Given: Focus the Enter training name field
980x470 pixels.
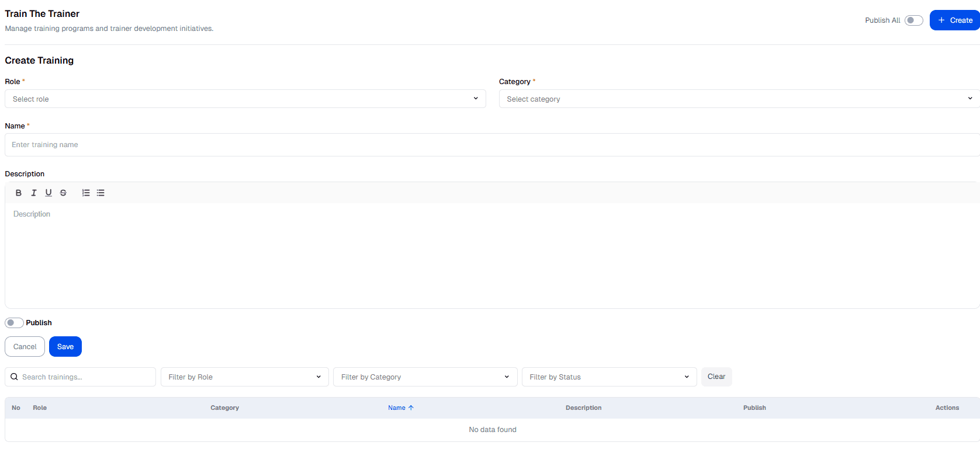Looking at the screenshot, I should point(491,145).
